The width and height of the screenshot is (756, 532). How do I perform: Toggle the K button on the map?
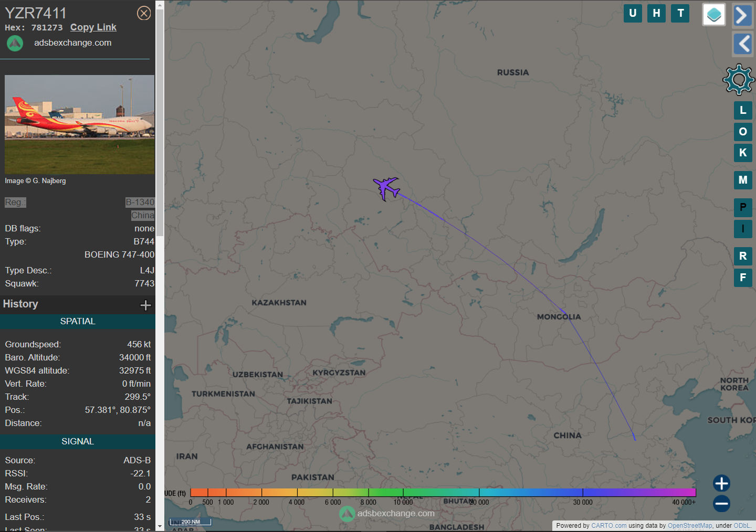click(x=743, y=153)
